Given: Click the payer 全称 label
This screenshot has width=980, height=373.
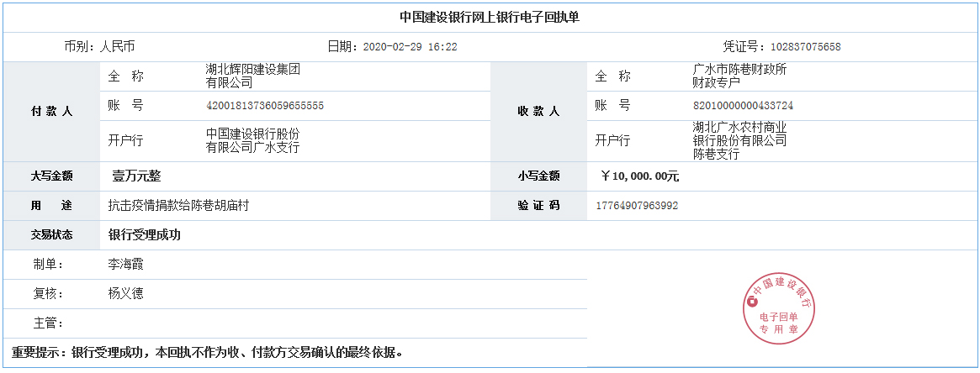Looking at the screenshot, I should (x=125, y=76).
